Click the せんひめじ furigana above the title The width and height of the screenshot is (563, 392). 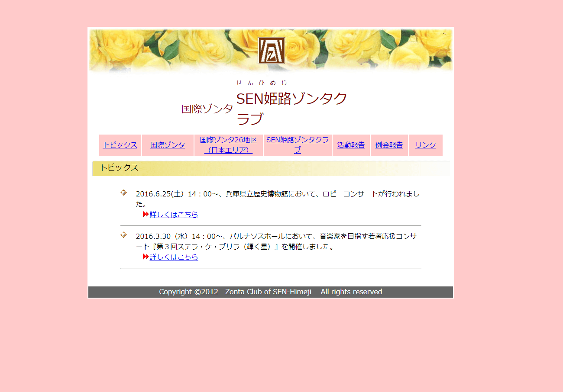[262, 83]
